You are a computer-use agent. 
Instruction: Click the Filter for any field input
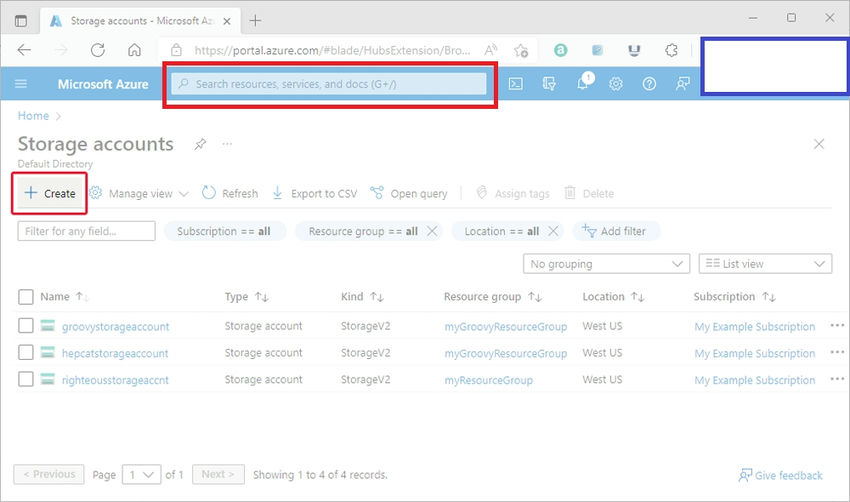(86, 231)
